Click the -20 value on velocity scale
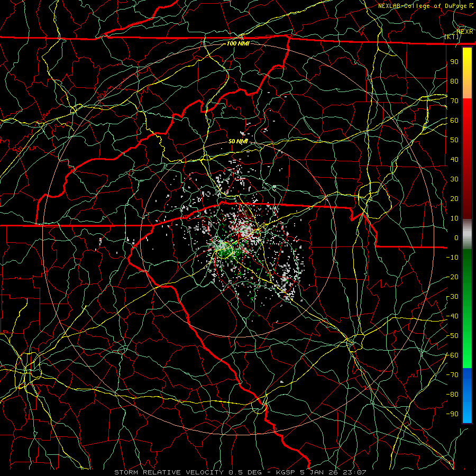 click(x=452, y=277)
